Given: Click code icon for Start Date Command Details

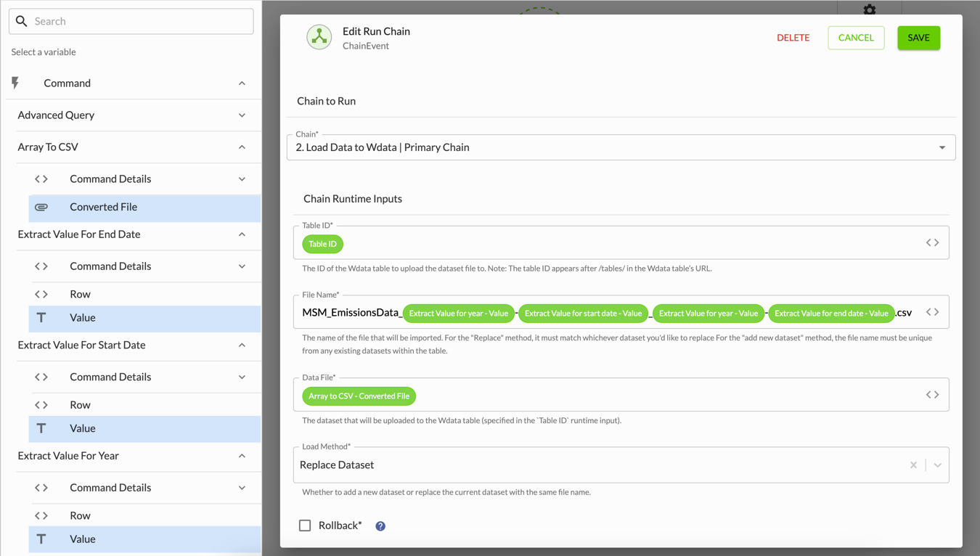Looking at the screenshot, I should tap(41, 377).
